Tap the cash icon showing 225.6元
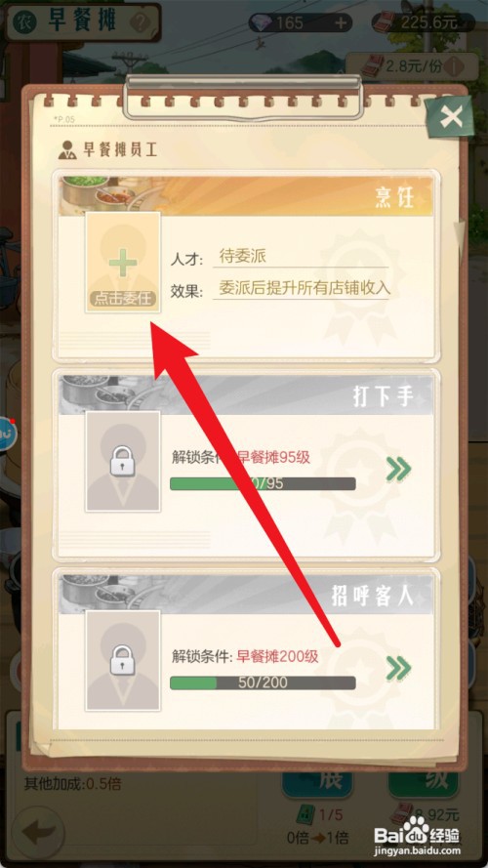The width and height of the screenshot is (488, 868). 383,22
